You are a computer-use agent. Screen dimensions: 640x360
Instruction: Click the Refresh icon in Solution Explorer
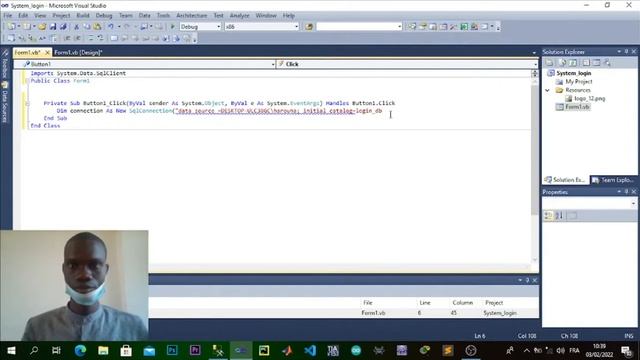point(573,62)
